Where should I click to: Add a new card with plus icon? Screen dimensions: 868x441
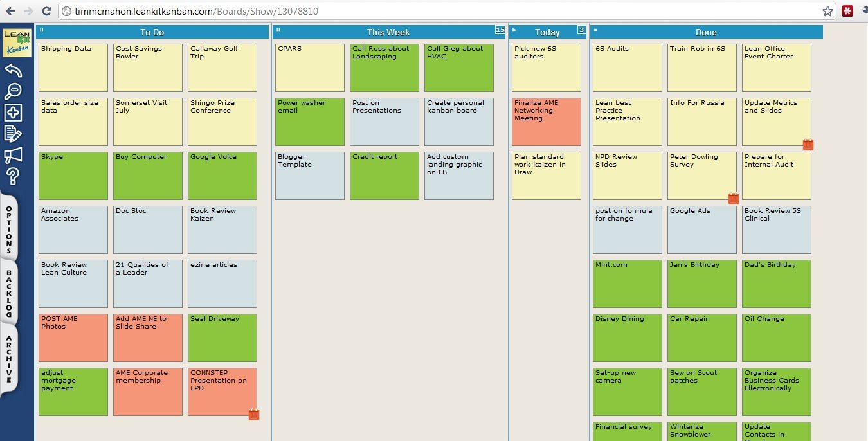14,113
